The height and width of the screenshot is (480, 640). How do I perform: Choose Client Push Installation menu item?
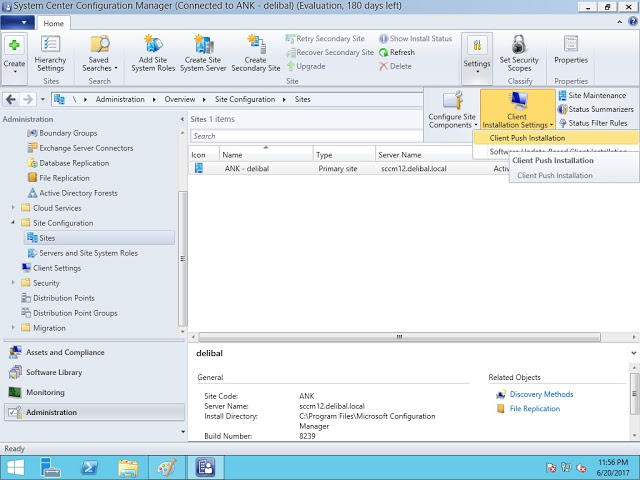[527, 138]
